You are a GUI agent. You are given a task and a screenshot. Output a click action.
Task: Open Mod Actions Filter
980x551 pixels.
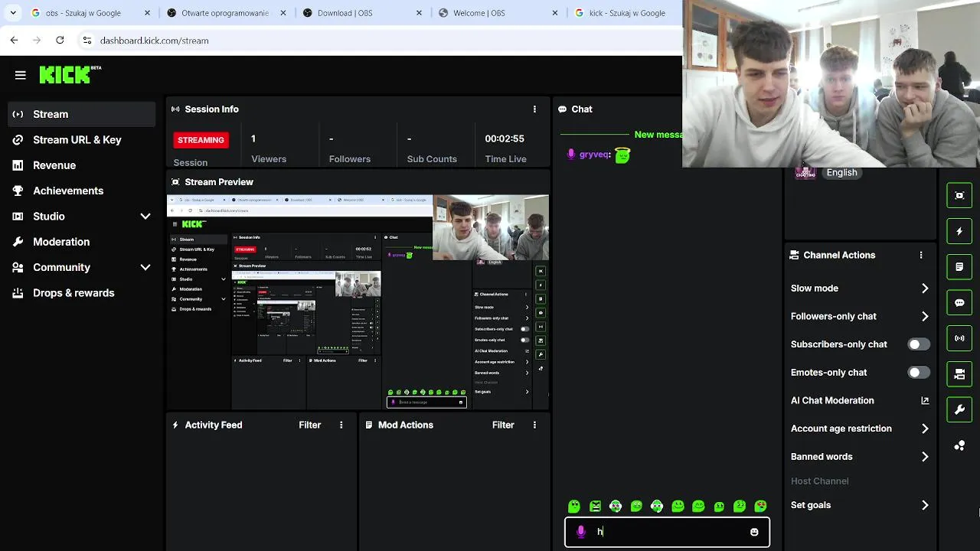pyautogui.click(x=503, y=425)
